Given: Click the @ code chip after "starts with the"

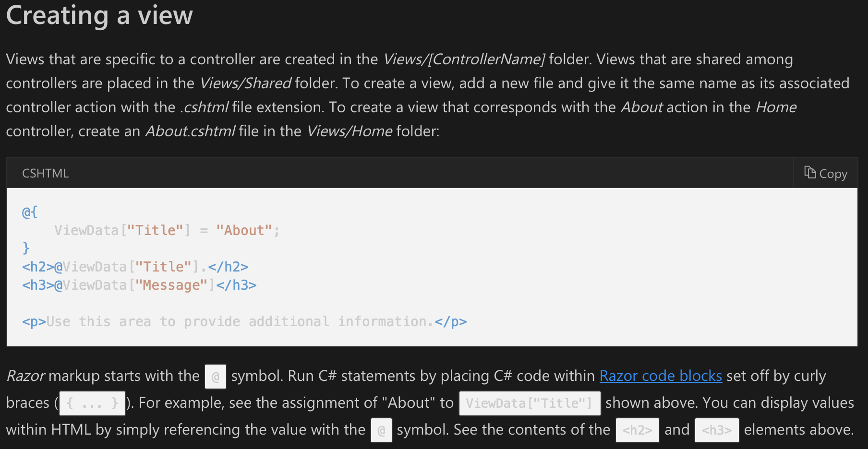Looking at the screenshot, I should coord(216,377).
